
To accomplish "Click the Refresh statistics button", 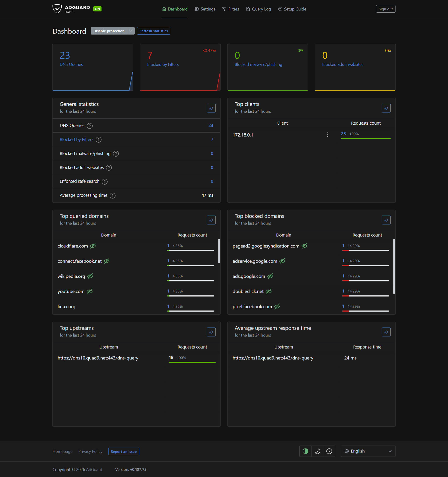I will [153, 31].
